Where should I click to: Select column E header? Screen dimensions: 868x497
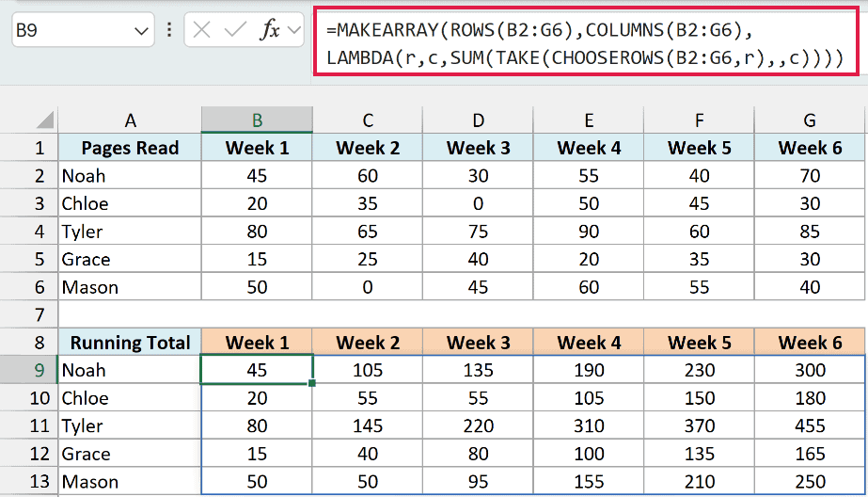click(x=589, y=120)
